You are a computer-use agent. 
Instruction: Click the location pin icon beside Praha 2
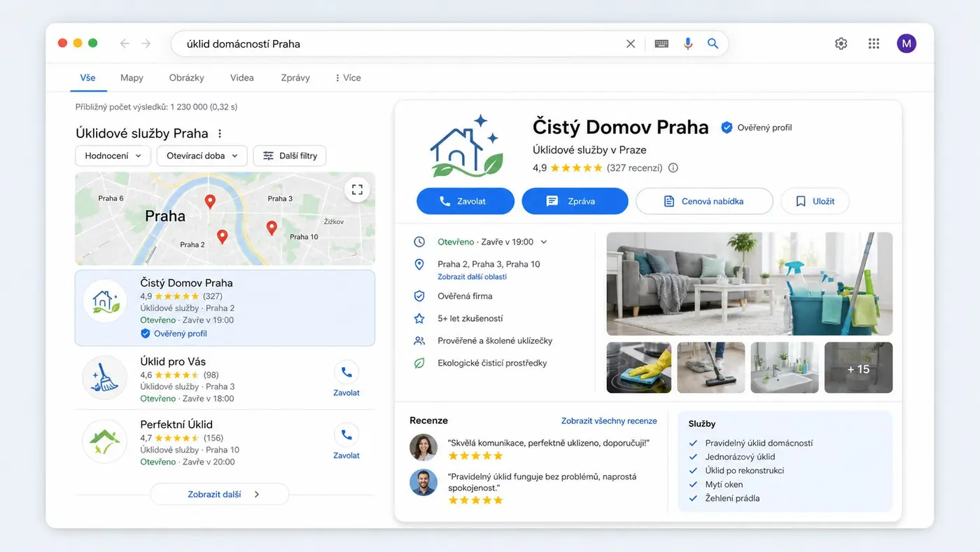tap(419, 264)
